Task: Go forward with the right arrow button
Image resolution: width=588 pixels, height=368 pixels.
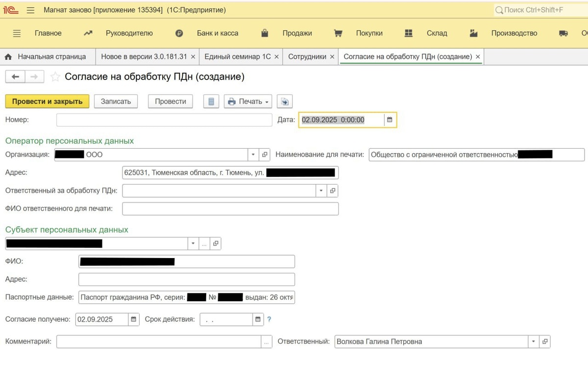Action: (x=34, y=77)
